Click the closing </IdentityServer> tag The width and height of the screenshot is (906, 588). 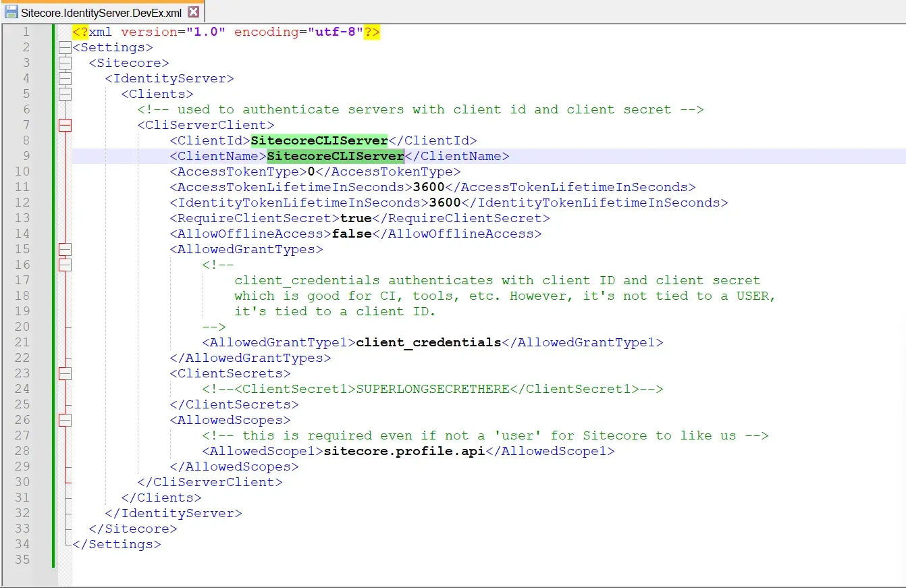point(174,513)
